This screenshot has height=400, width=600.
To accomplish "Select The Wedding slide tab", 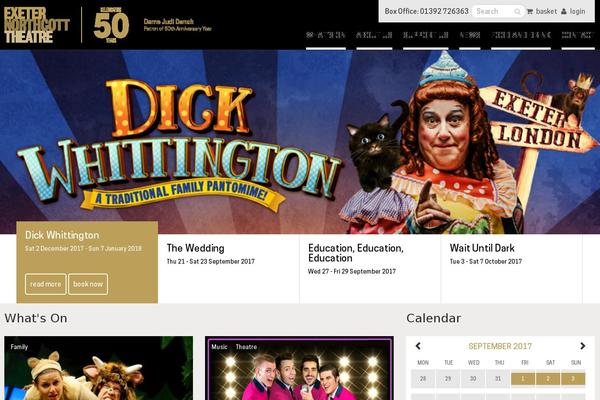I will [228, 269].
